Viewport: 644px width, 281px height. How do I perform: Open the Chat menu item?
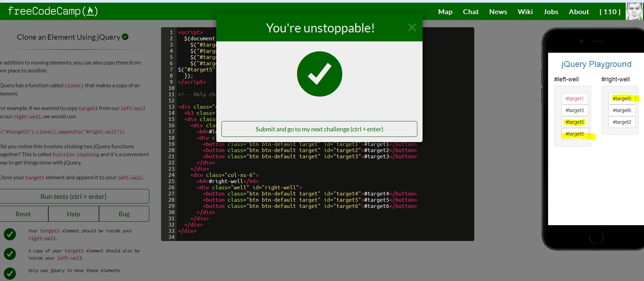pyautogui.click(x=471, y=12)
